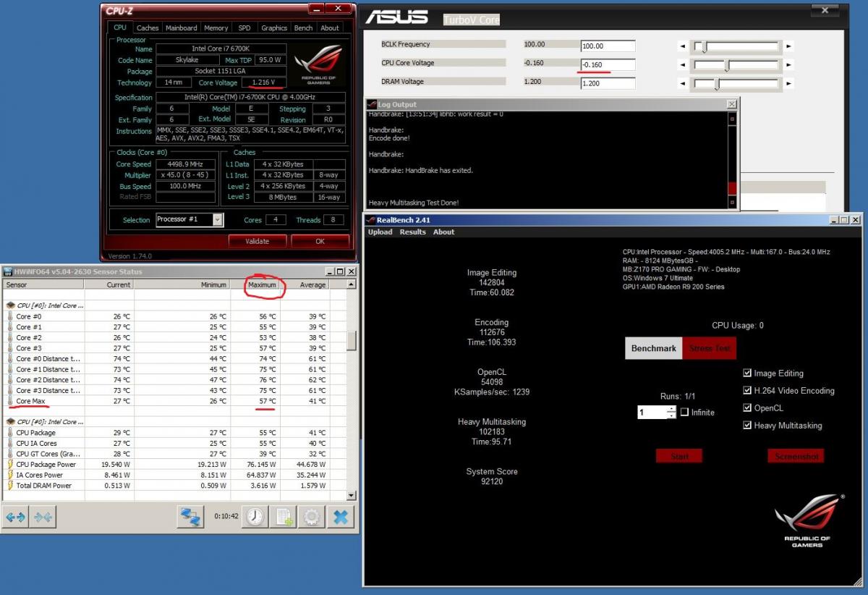Image resolution: width=868 pixels, height=595 pixels.
Task: Click OK button in CPU-Z
Action: click(320, 241)
